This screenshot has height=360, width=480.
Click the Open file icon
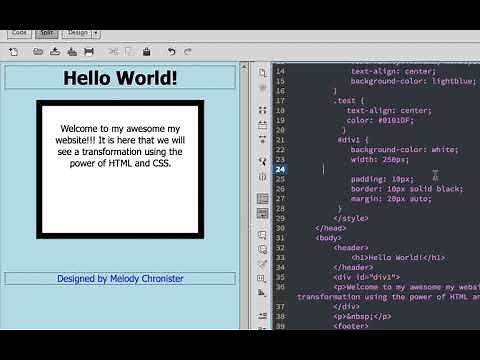pos(38,52)
